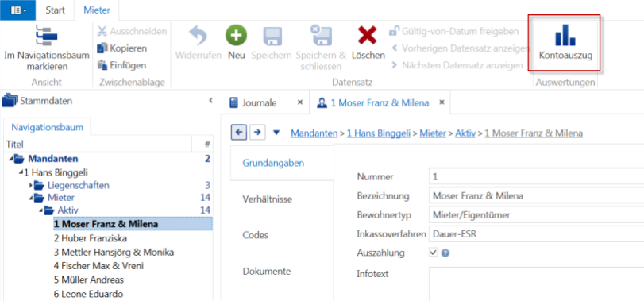644x301 pixels.
Task: Select Aktiv folder in the tree
Action: 67,210
